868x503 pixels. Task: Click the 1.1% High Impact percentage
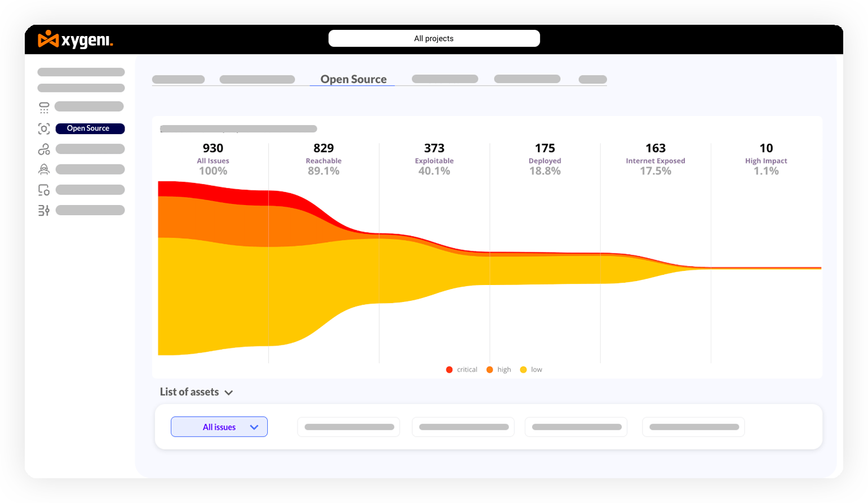click(766, 171)
